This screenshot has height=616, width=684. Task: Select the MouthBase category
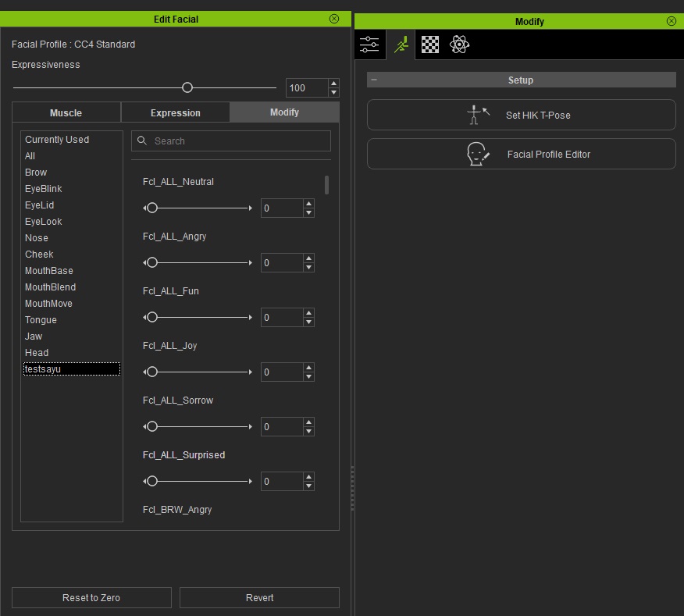click(x=49, y=270)
